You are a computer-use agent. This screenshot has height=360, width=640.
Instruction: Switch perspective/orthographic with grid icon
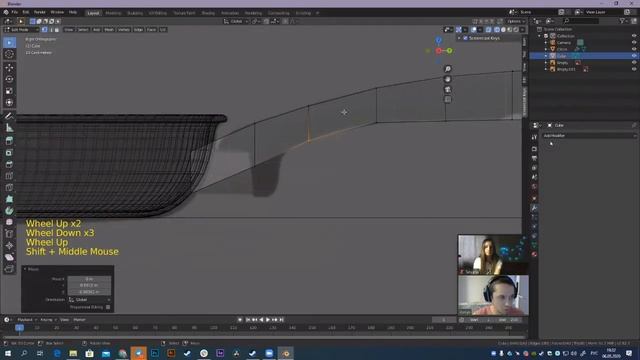(x=448, y=99)
